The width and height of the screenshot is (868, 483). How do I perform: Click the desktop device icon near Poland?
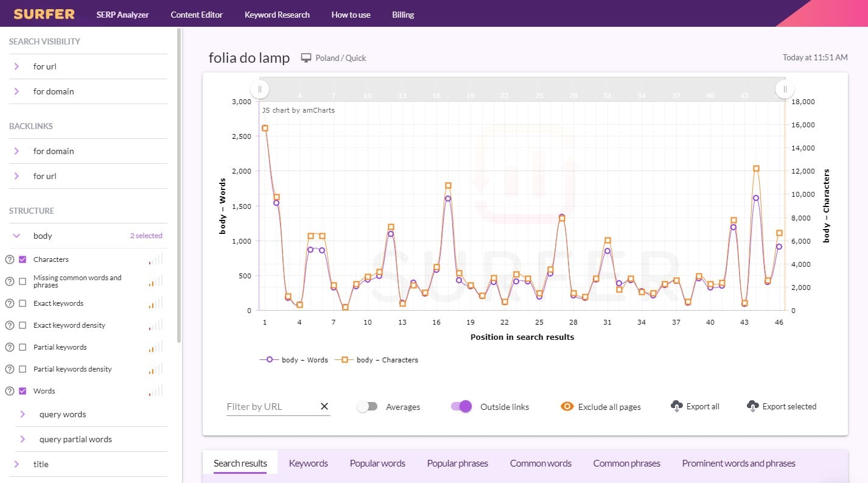[307, 58]
